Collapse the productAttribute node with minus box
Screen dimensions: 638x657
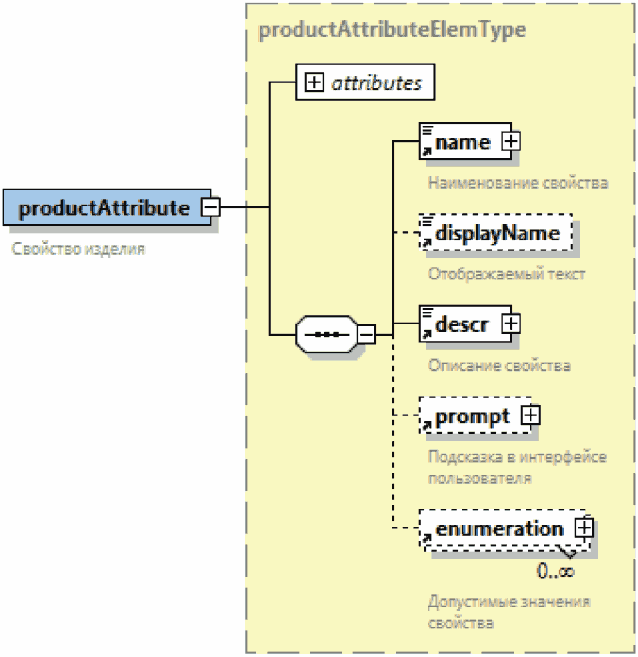pos(211,207)
